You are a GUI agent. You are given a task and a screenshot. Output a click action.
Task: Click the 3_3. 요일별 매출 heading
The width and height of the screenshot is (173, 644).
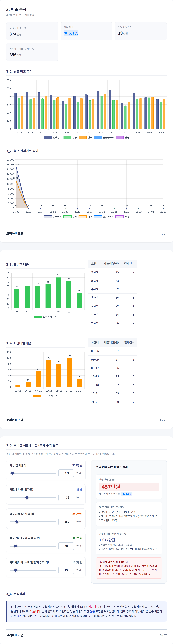coord(17,264)
